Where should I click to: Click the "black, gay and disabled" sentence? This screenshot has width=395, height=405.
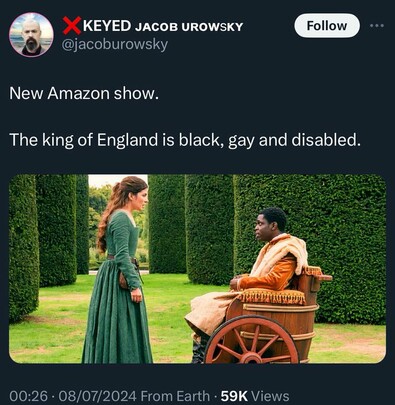point(185,140)
